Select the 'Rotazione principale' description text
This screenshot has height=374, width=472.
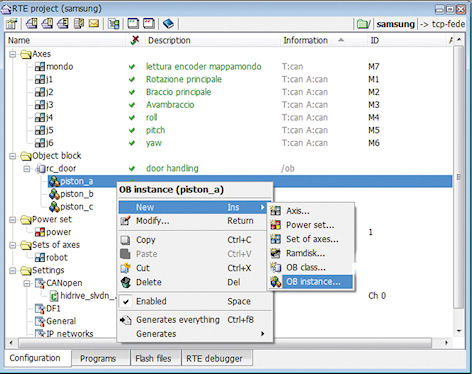[x=184, y=79]
